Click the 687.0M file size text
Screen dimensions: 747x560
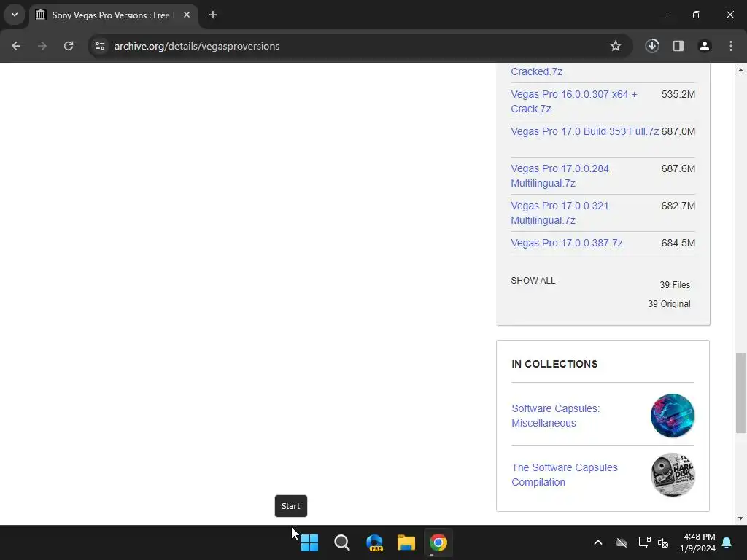pos(678,131)
